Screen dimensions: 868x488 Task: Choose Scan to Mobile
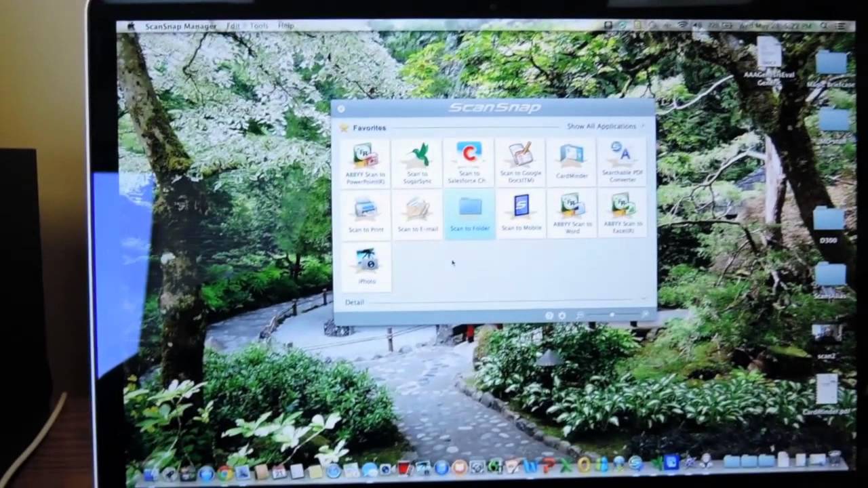point(520,213)
